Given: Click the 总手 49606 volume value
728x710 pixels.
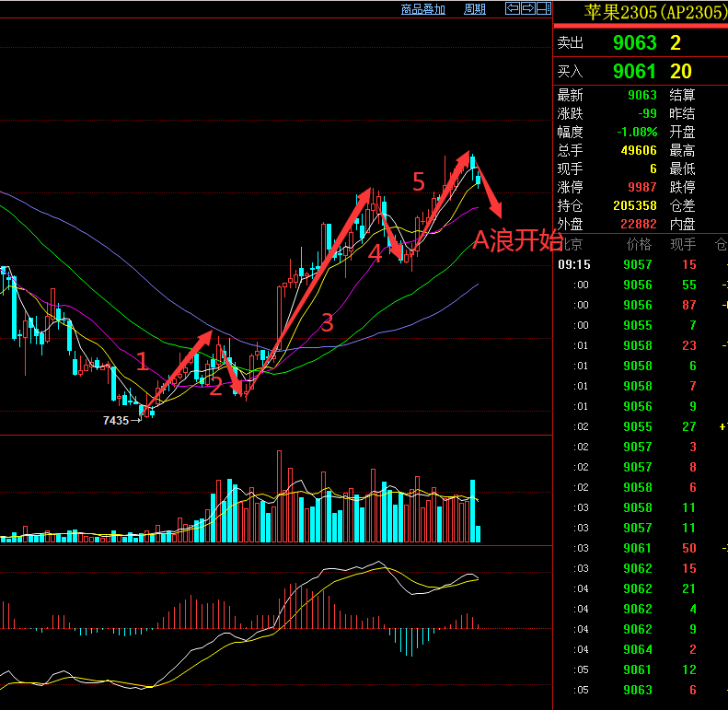Looking at the screenshot, I should click(x=639, y=150).
